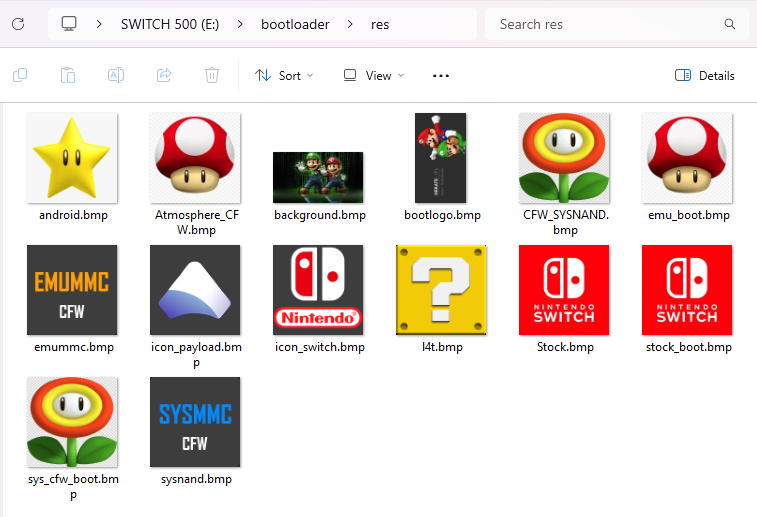Image resolution: width=757 pixels, height=517 pixels.
Task: Go to the bootloader folder breadcrumb
Action: pyautogui.click(x=295, y=24)
